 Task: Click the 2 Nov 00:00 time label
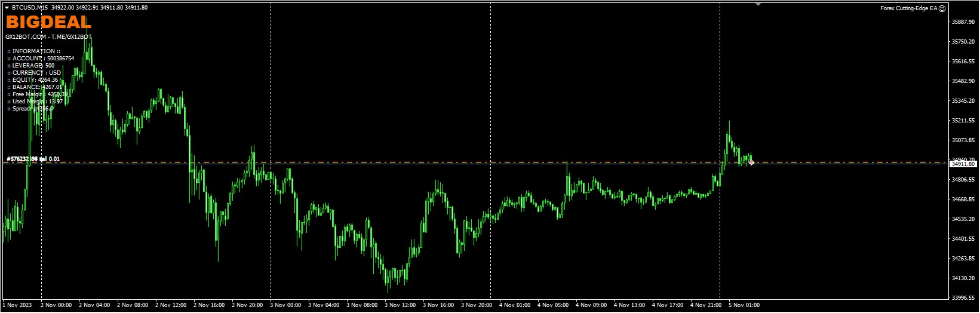pos(56,305)
